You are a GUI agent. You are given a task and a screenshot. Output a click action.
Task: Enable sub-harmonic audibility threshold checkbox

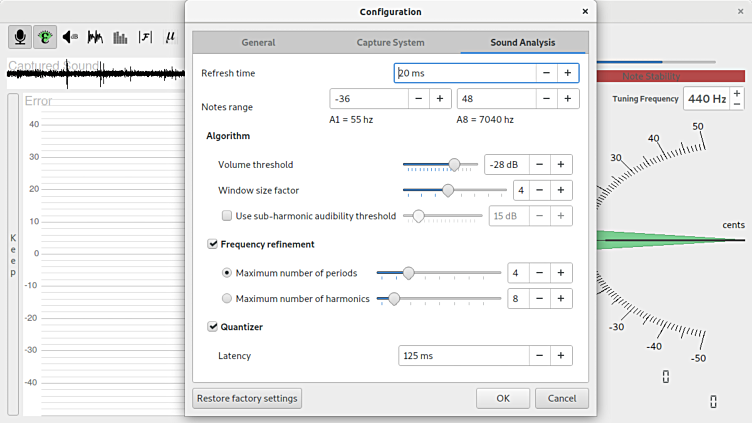(x=227, y=216)
